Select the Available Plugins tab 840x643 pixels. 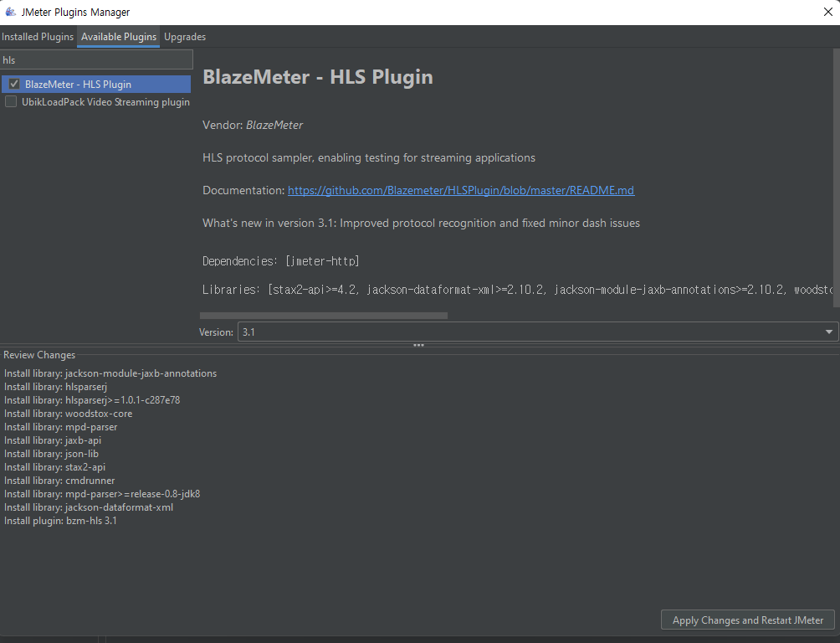[119, 37]
